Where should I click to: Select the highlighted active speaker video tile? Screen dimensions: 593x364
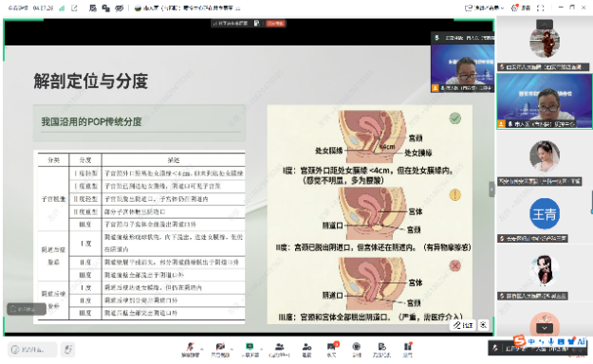[x=545, y=101]
